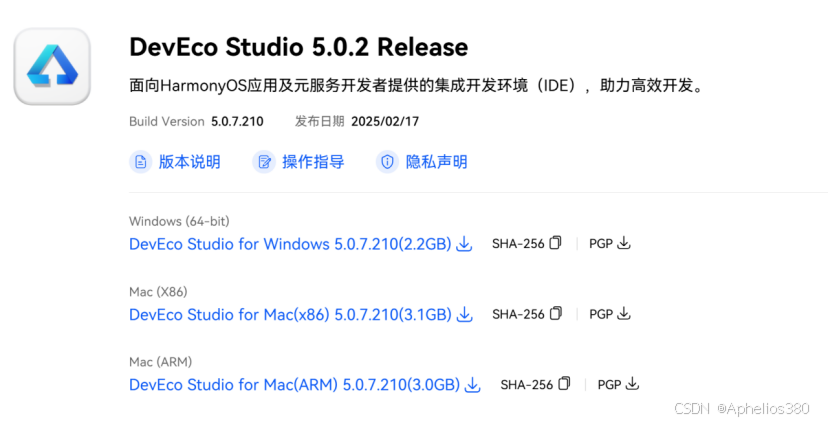Click the release notes document icon
Screen dimensions: 829x424
(x=141, y=162)
